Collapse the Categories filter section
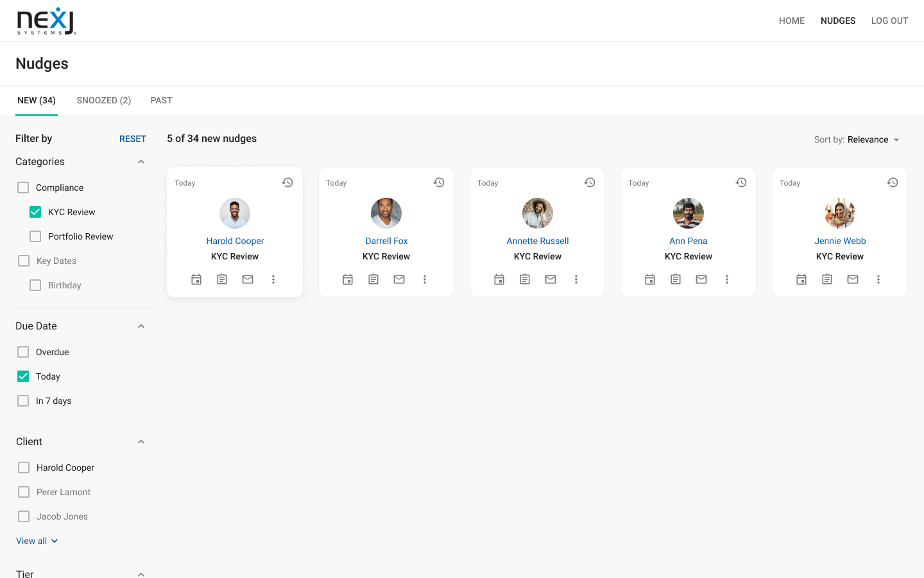The height and width of the screenshot is (578, 924). point(141,162)
